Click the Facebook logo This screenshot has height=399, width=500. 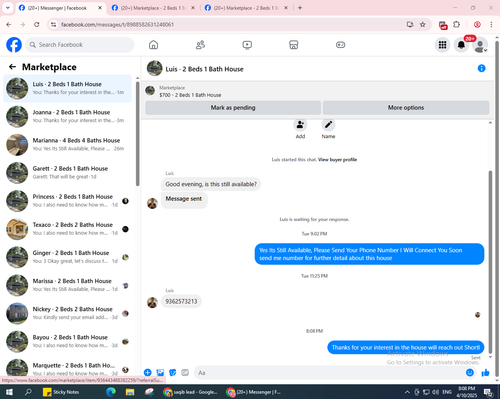(x=14, y=45)
